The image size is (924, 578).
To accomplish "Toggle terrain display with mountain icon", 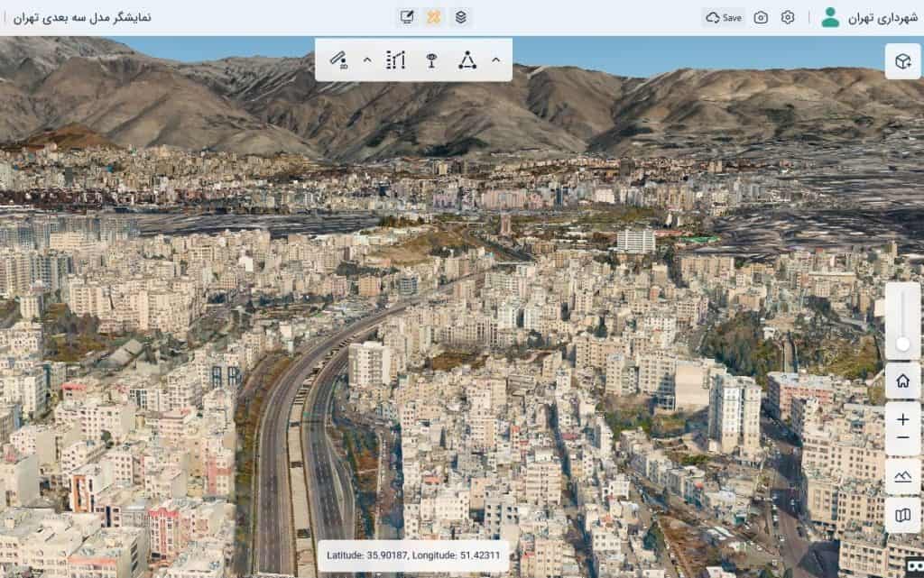I will coord(903,476).
